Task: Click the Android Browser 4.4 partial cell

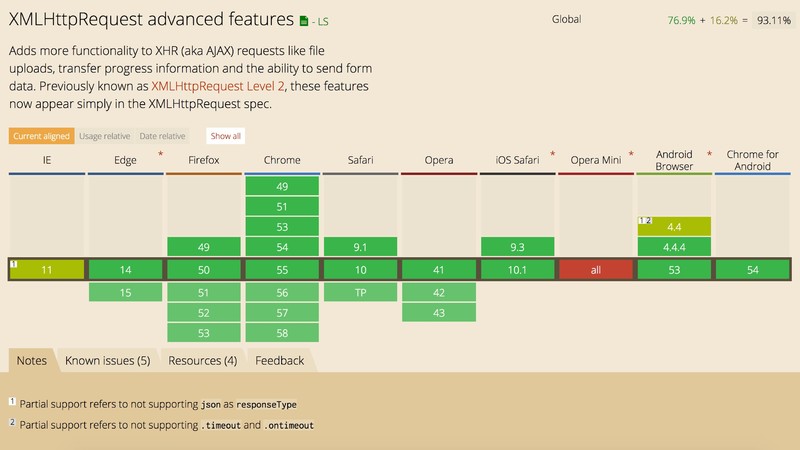Action: pyautogui.click(x=674, y=227)
